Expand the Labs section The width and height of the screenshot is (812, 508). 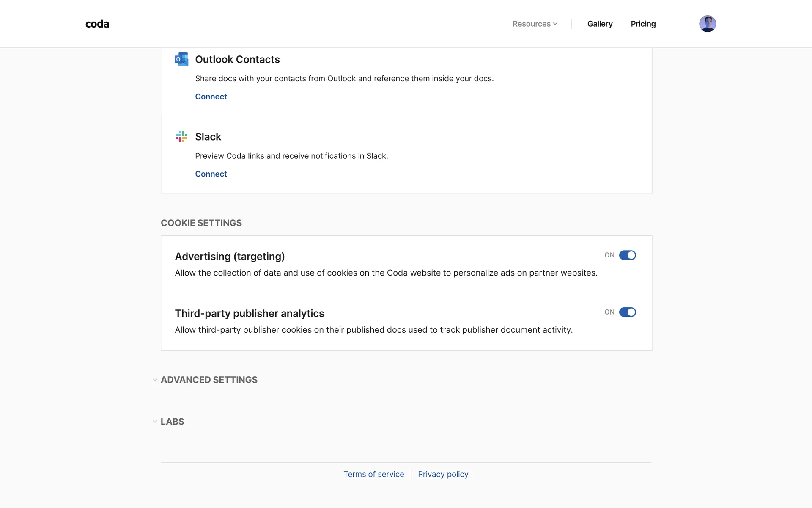pyautogui.click(x=172, y=422)
